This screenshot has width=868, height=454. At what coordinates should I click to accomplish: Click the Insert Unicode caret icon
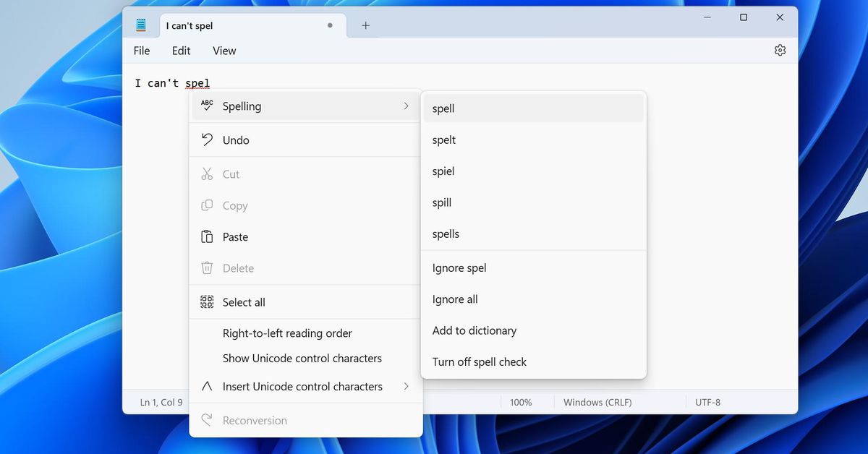click(x=207, y=386)
